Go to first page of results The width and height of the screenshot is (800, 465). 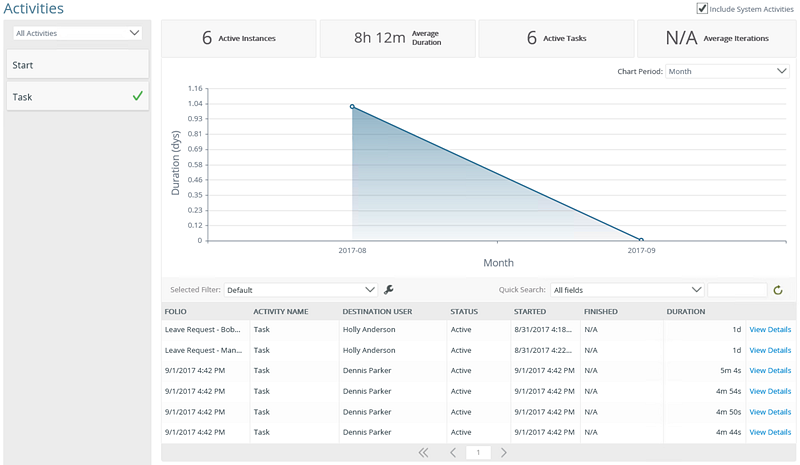[x=423, y=453]
